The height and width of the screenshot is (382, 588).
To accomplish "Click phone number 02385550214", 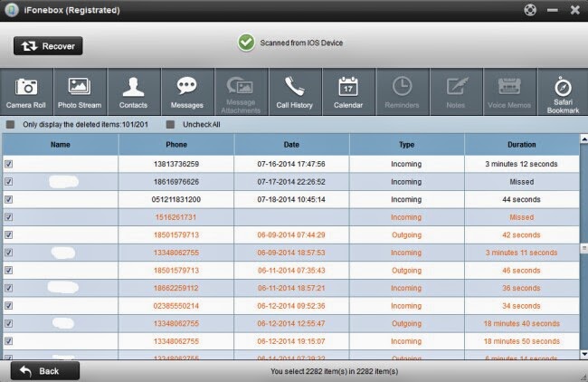I will [176, 306].
